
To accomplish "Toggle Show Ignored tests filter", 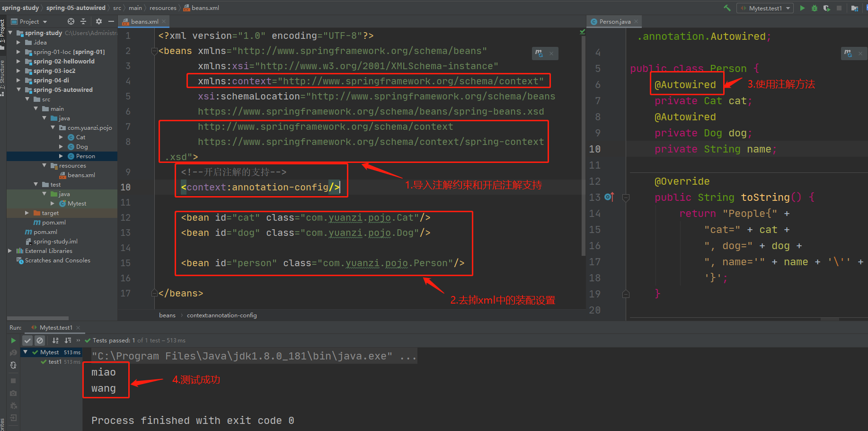I will [x=40, y=341].
